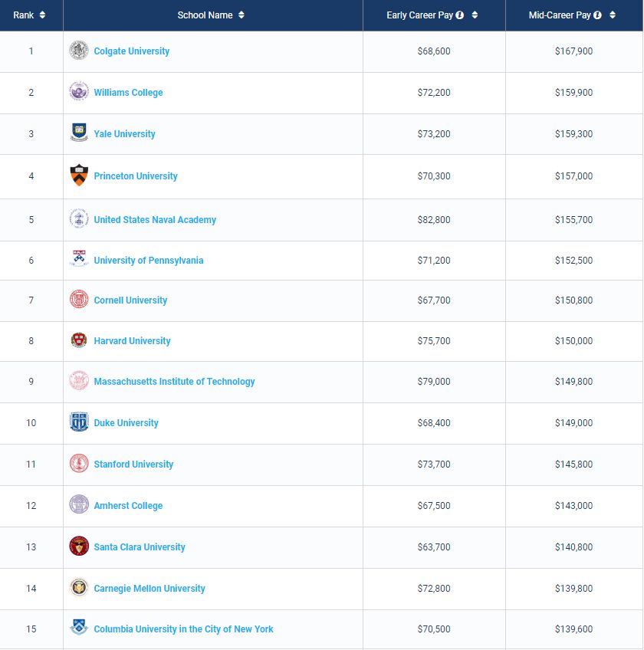
Task: Open the Williams College link
Action: click(x=128, y=93)
